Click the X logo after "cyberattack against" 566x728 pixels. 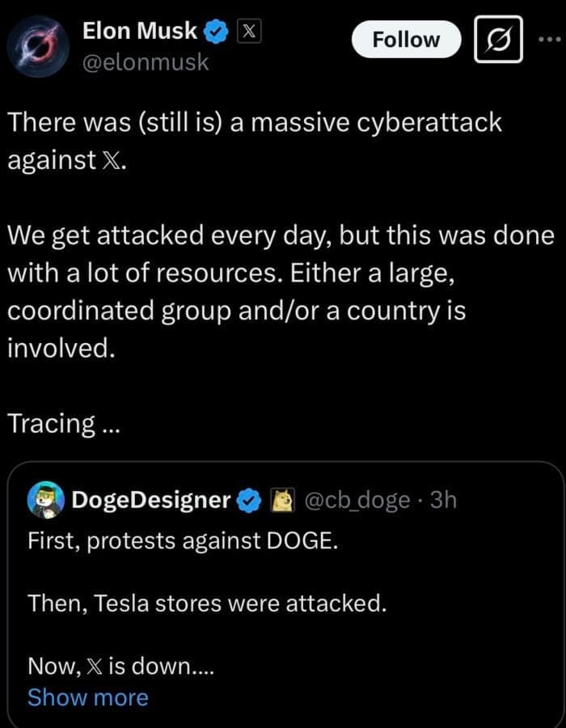coord(112,159)
